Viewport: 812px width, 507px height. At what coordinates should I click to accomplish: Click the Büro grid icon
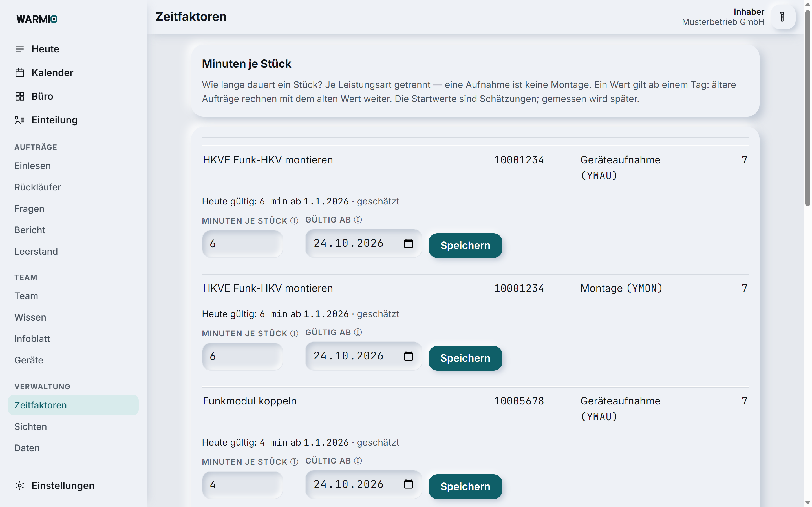19,96
